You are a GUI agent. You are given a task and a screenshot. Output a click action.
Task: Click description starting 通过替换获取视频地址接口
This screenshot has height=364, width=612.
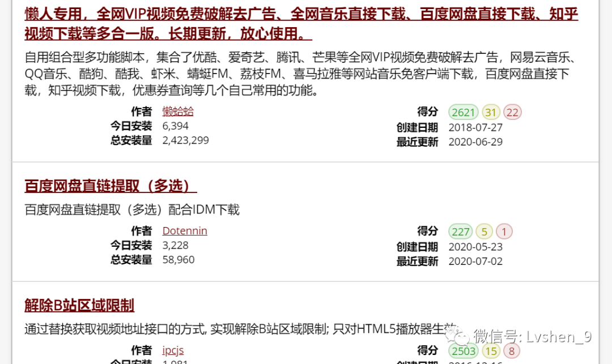pyautogui.click(x=241, y=329)
